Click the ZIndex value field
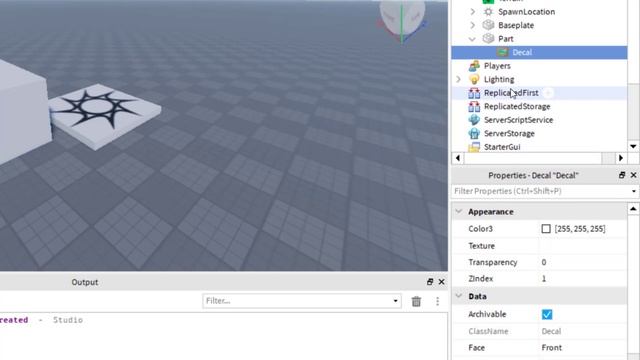Image resolution: width=640 pixels, height=360 pixels. [583, 279]
